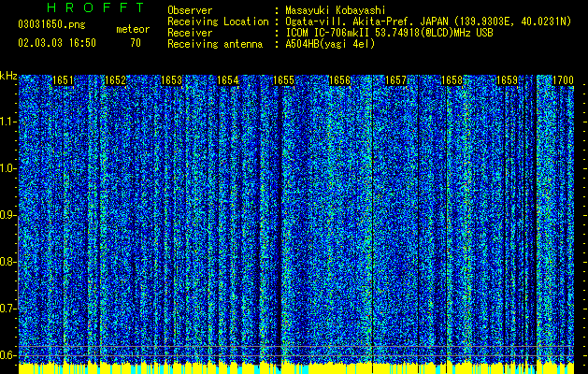Image resolution: width=588 pixels, height=374 pixels.
Task: Click the 1.1 kHz axis label
Action: pyautogui.click(x=8, y=122)
